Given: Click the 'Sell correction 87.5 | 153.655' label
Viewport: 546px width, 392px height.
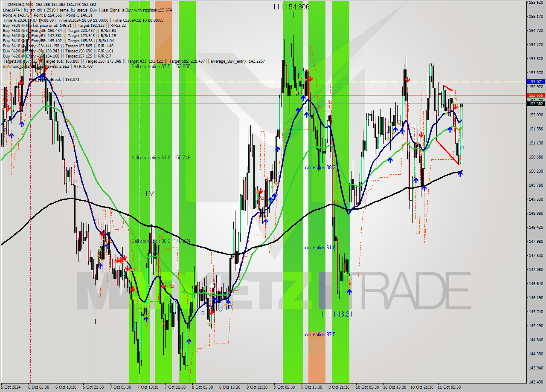Looking at the screenshot, I should (x=161, y=66).
